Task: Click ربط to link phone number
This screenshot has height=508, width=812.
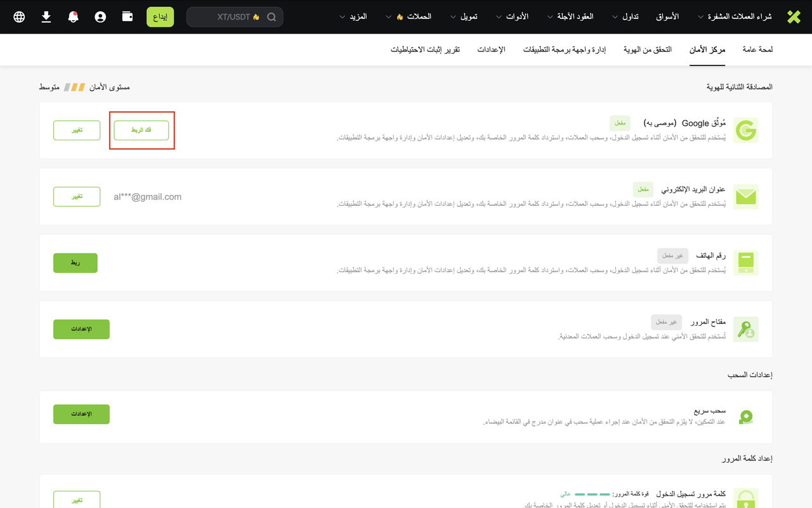Action: click(75, 263)
